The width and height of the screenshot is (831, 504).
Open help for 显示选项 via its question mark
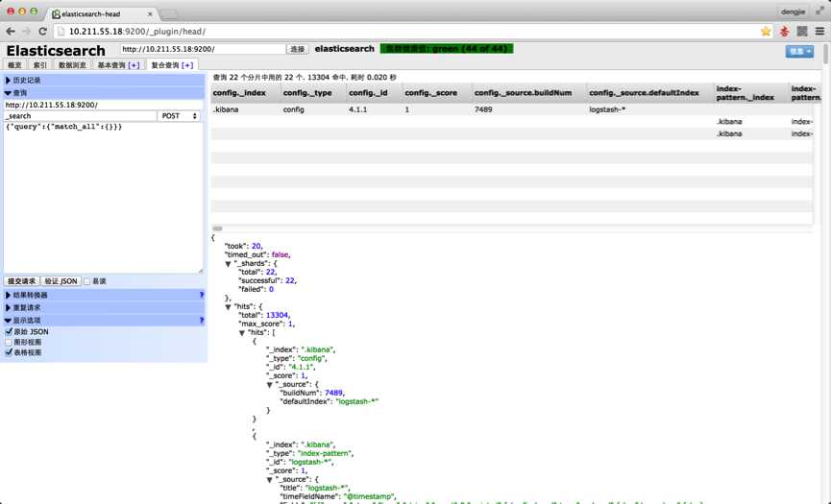pyautogui.click(x=202, y=321)
